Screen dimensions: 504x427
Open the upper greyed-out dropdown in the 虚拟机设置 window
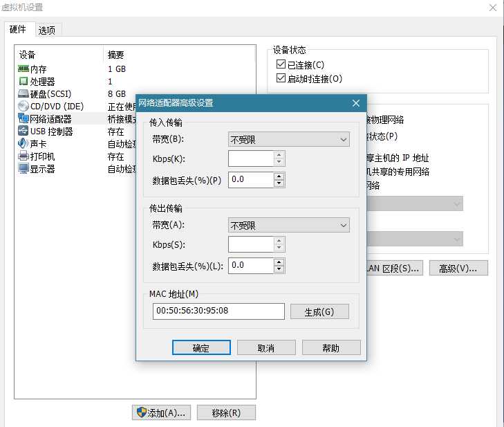pyautogui.click(x=415, y=203)
